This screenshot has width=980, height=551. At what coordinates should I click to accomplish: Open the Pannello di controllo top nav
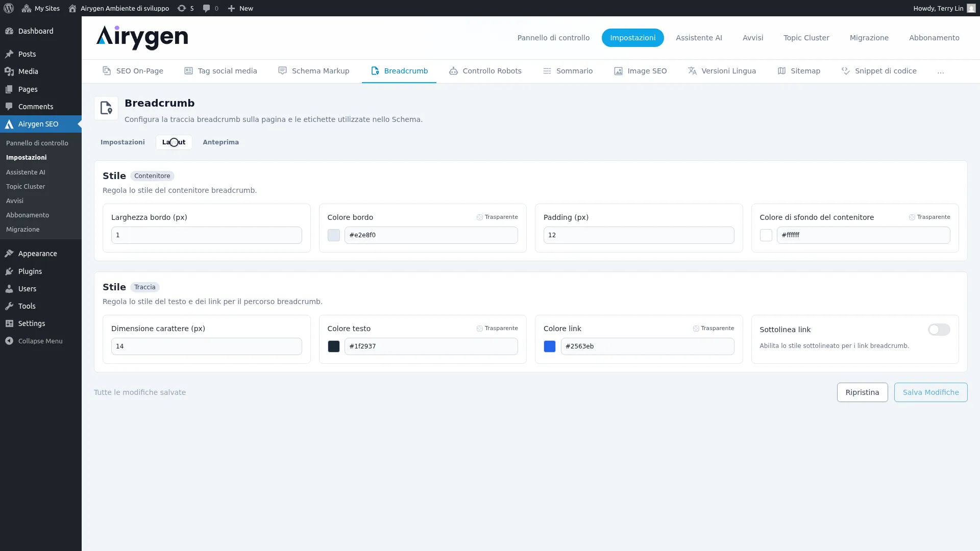click(x=553, y=38)
